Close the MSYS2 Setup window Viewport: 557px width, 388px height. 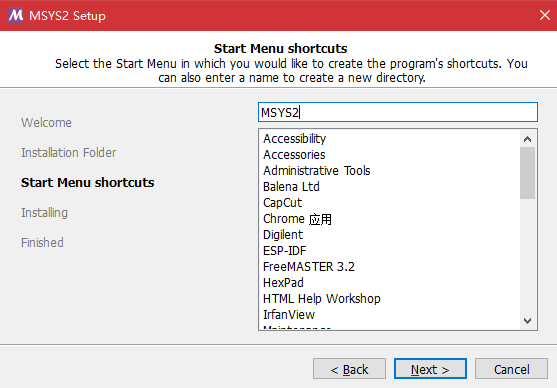(x=545, y=15)
